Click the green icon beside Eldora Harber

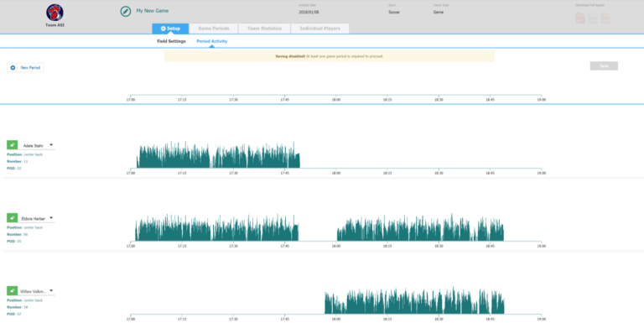coord(12,218)
